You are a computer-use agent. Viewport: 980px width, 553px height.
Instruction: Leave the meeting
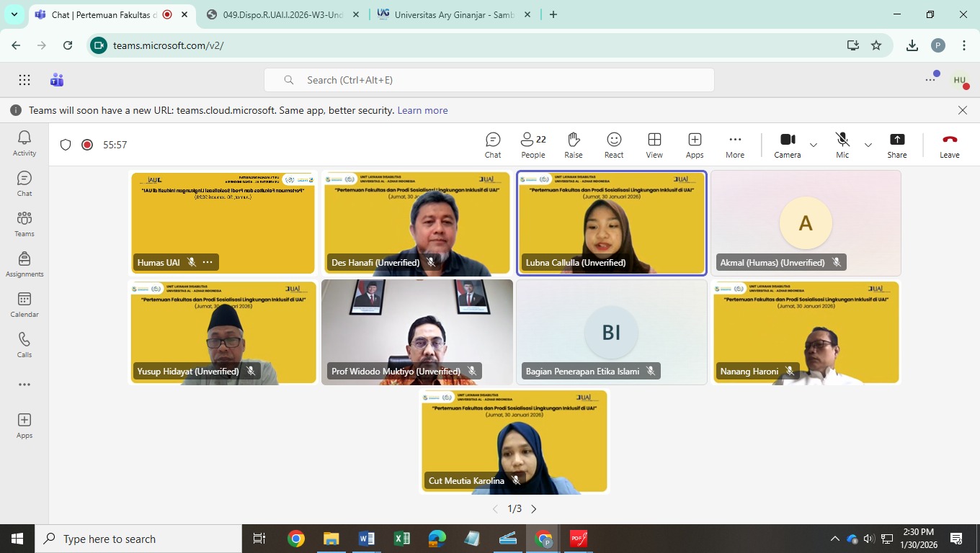coord(949,145)
